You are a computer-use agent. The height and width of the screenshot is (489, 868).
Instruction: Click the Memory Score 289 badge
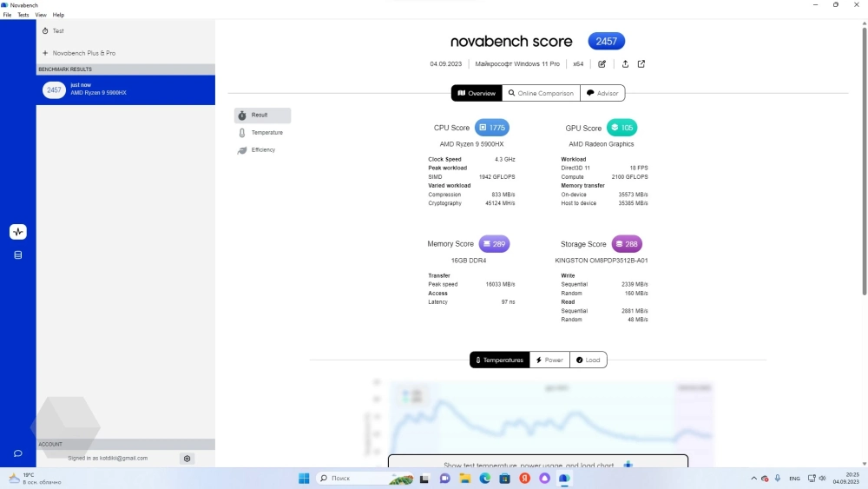pos(494,244)
